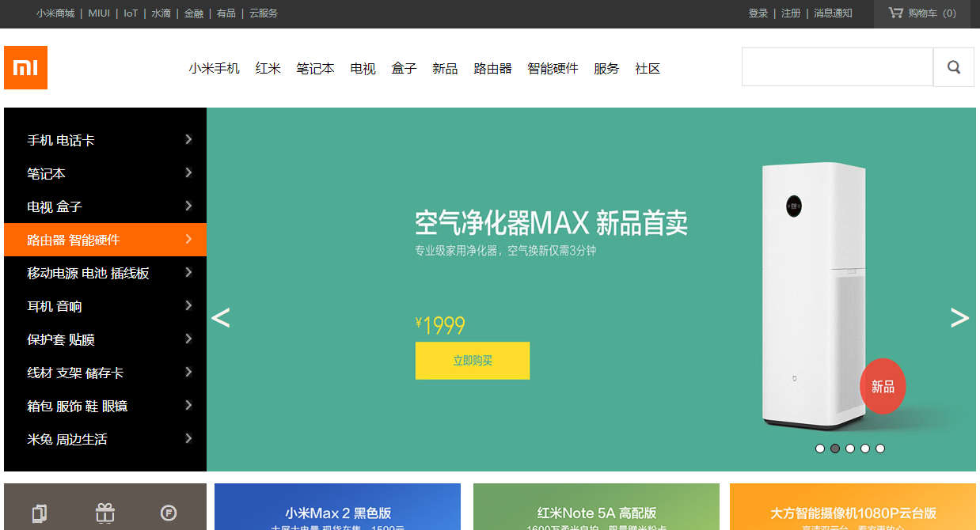
Task: Select 电视 盒子 sidebar category
Action: (105, 206)
